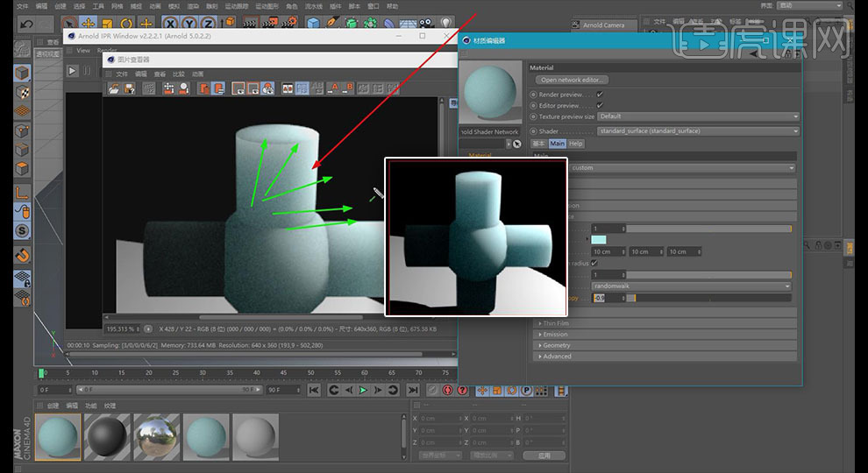The height and width of the screenshot is (473, 868).
Task: Click the Undo arrow in the top toolbar
Action: point(26,23)
